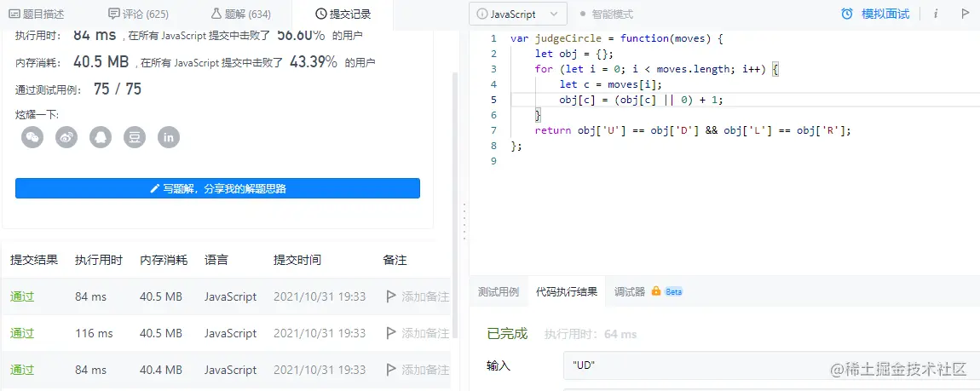Share result via Weibo icon
980x391 pixels.
(66, 137)
